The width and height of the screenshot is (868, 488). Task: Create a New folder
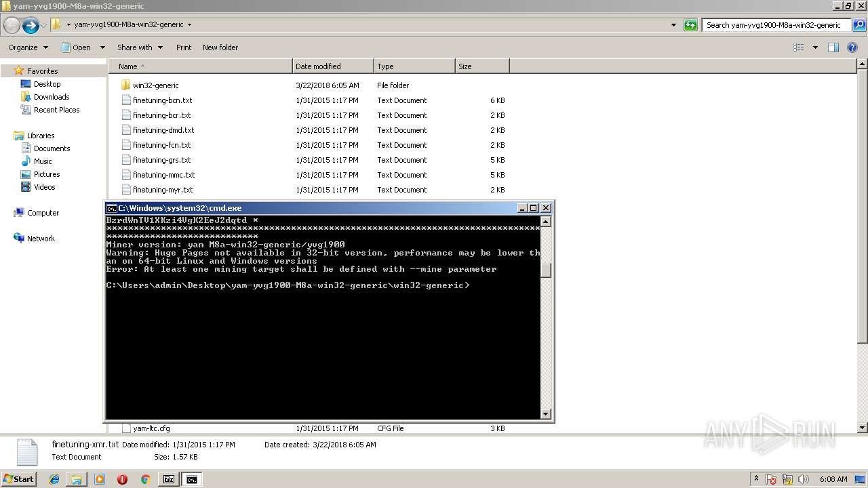click(220, 47)
